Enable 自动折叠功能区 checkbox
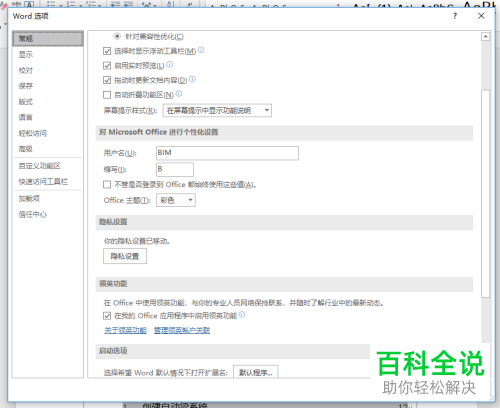 [107, 95]
